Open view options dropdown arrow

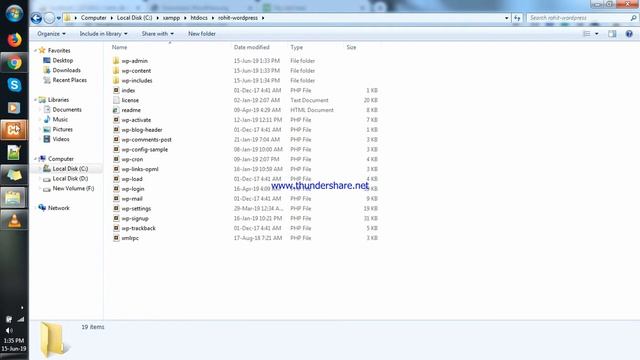[597, 34]
